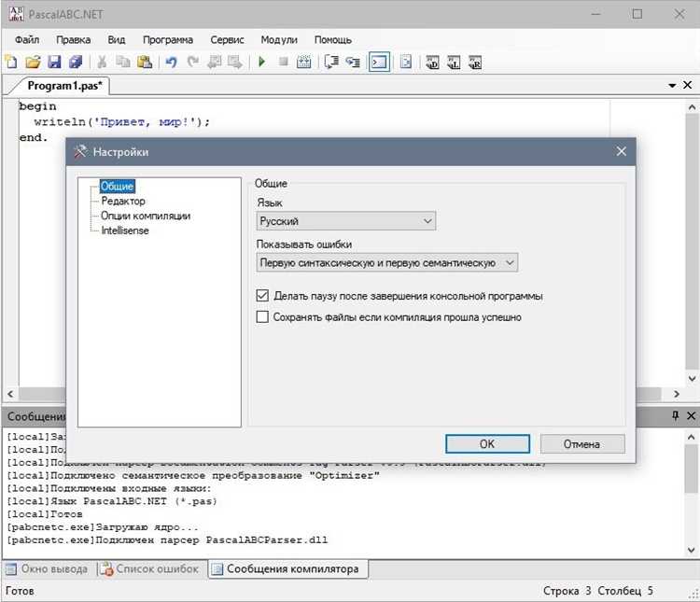Click the Step Over debug icon
This screenshot has height=602, width=700.
331,63
